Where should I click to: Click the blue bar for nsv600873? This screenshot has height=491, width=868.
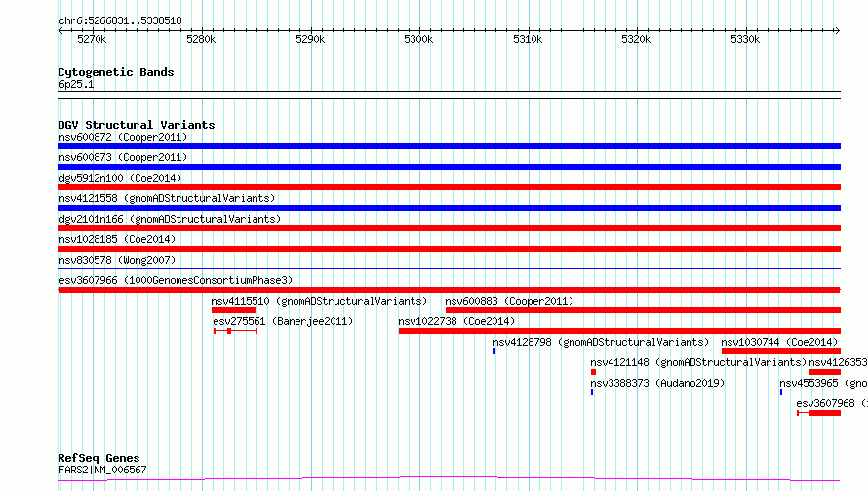pyautogui.click(x=449, y=167)
